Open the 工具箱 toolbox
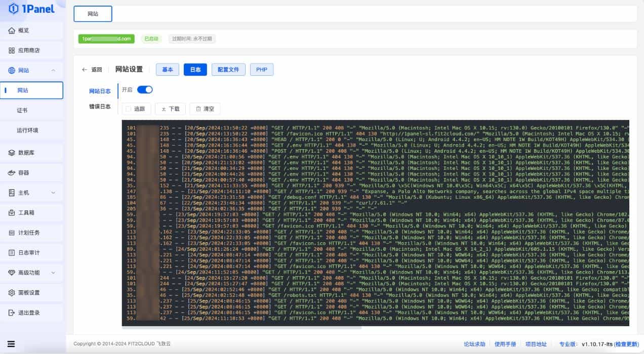The image size is (644, 354). coord(25,212)
